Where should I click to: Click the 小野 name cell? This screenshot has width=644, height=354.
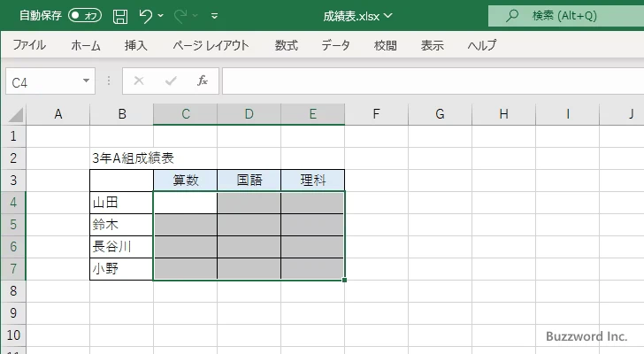pyautogui.click(x=121, y=269)
